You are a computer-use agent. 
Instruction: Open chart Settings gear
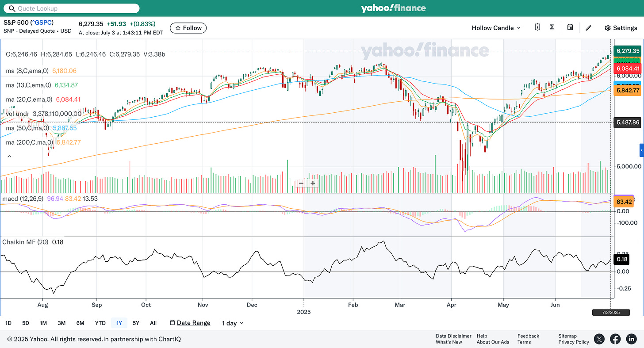621,28
